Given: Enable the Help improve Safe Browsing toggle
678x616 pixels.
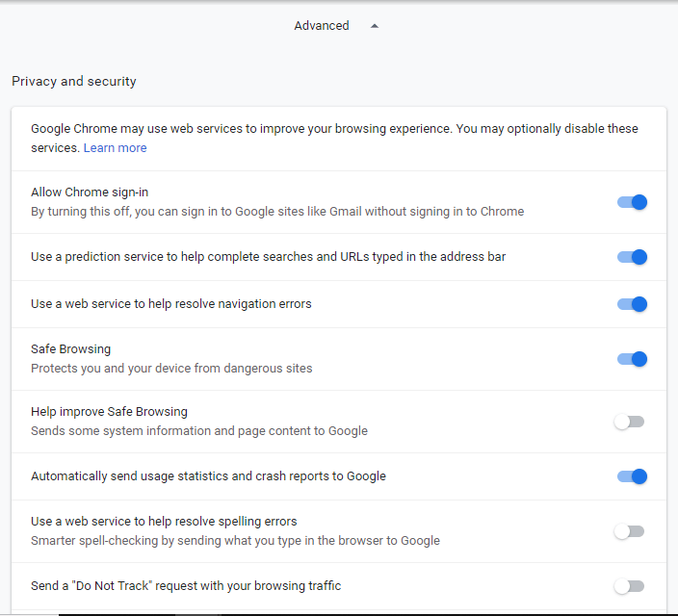Looking at the screenshot, I should point(630,422).
